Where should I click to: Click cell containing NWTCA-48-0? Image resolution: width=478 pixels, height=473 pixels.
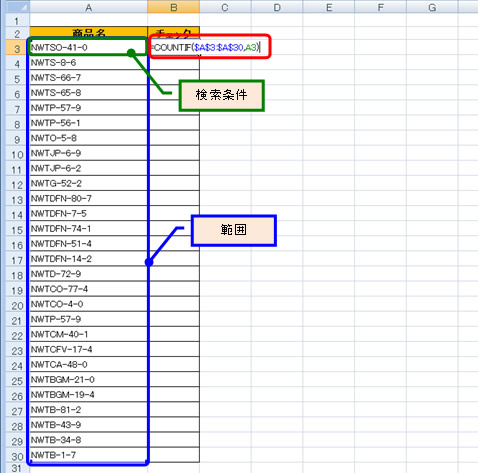pos(88,364)
